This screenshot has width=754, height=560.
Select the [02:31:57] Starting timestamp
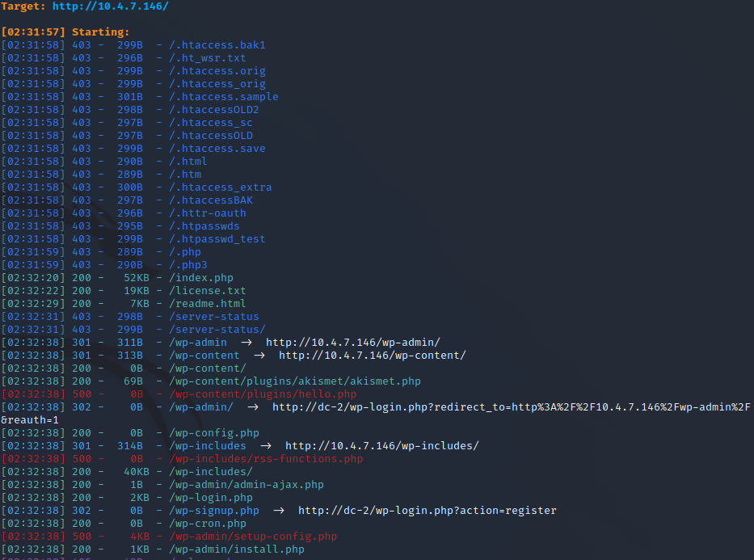[x=33, y=32]
